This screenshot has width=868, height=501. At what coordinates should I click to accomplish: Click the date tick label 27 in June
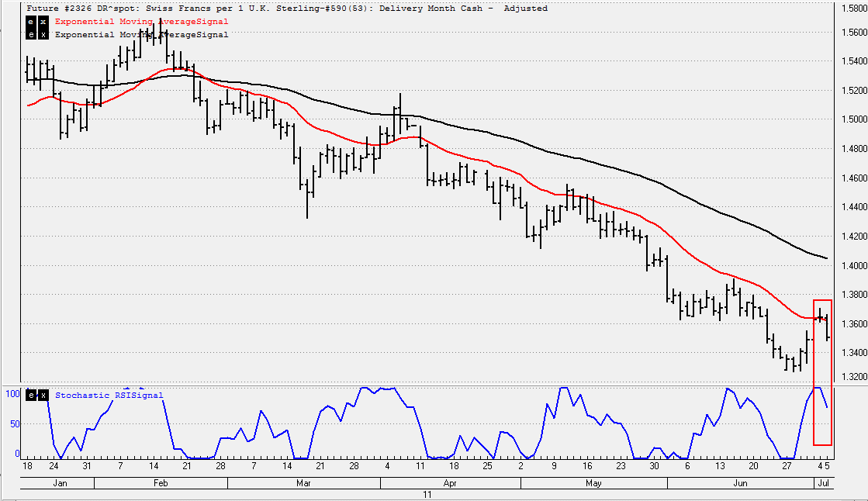787,466
